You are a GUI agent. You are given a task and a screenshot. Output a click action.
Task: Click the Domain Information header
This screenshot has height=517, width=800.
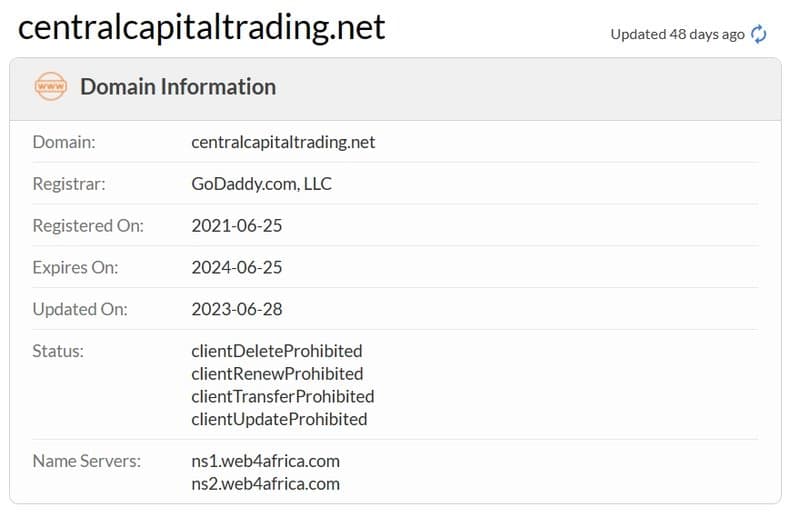(x=178, y=87)
